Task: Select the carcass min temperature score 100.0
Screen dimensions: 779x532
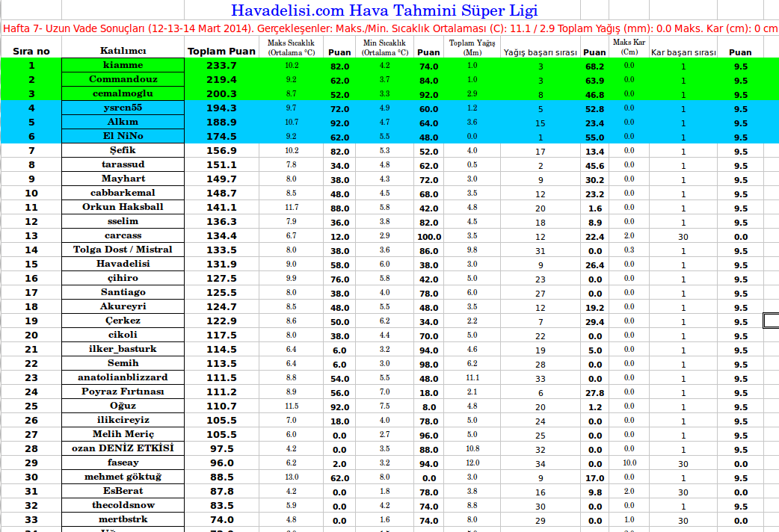Action: (429, 236)
